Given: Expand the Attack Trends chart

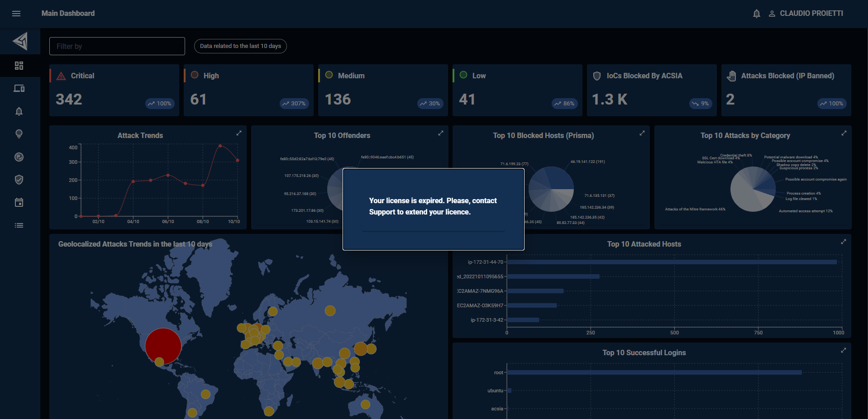Looking at the screenshot, I should (x=239, y=133).
